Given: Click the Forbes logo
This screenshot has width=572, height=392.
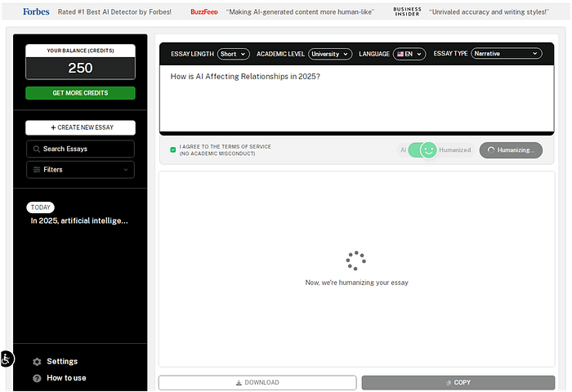Looking at the screenshot, I should [x=35, y=12].
